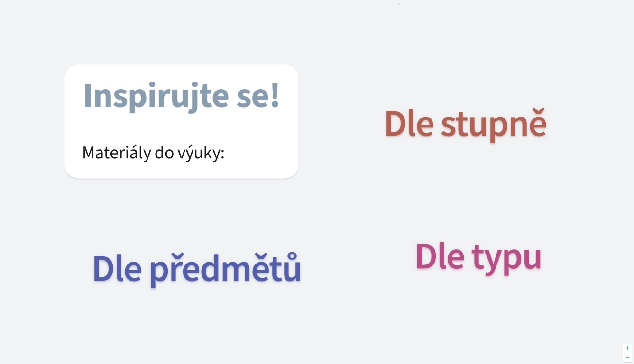This screenshot has width=634, height=364.
Task: Zoom in using the plus control
Action: (627, 347)
